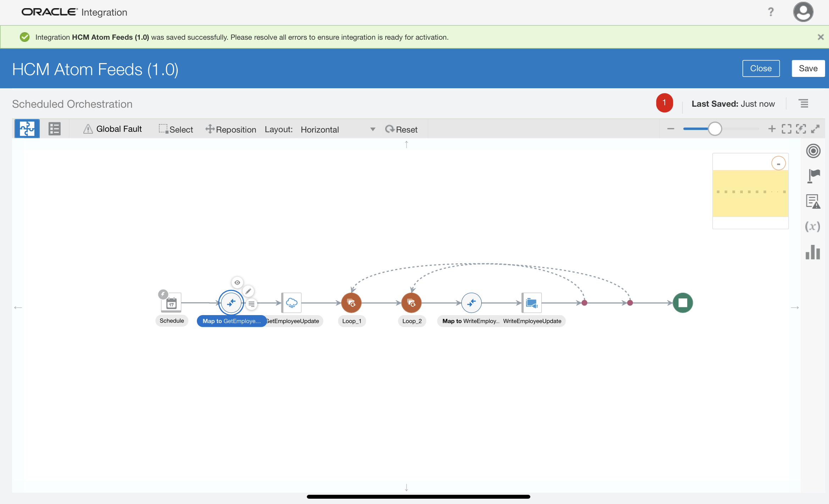829x504 pixels.
Task: Open the Tracking flag icon in sidebar
Action: click(x=813, y=176)
